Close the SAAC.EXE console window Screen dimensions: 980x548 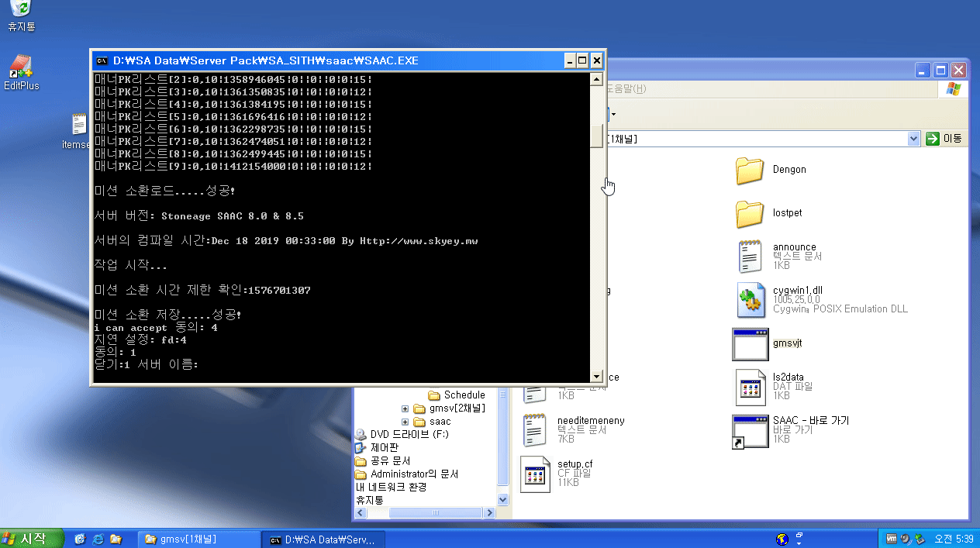click(596, 60)
